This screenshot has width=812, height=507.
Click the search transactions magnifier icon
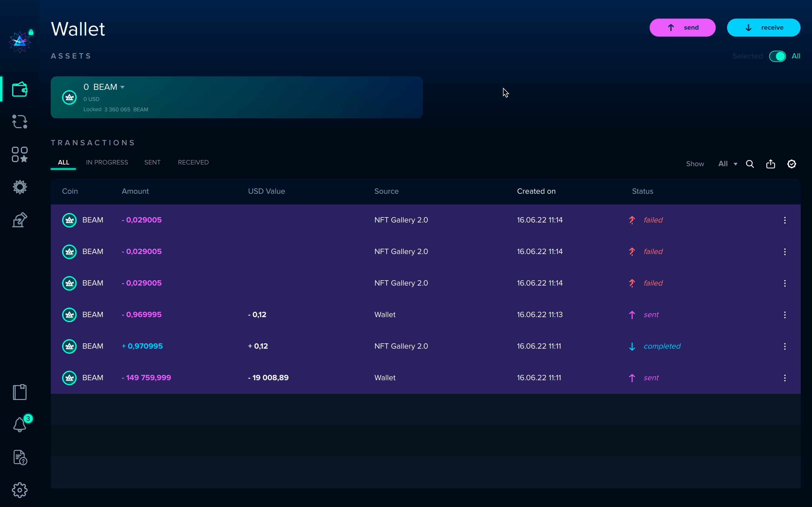tap(750, 164)
